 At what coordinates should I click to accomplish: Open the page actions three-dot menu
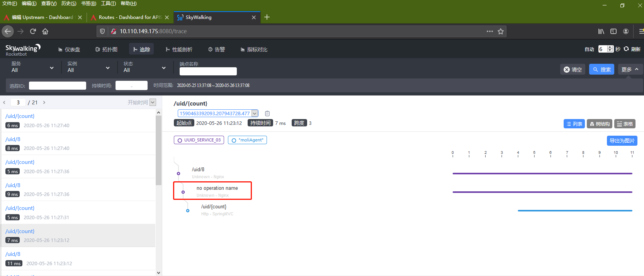490,31
